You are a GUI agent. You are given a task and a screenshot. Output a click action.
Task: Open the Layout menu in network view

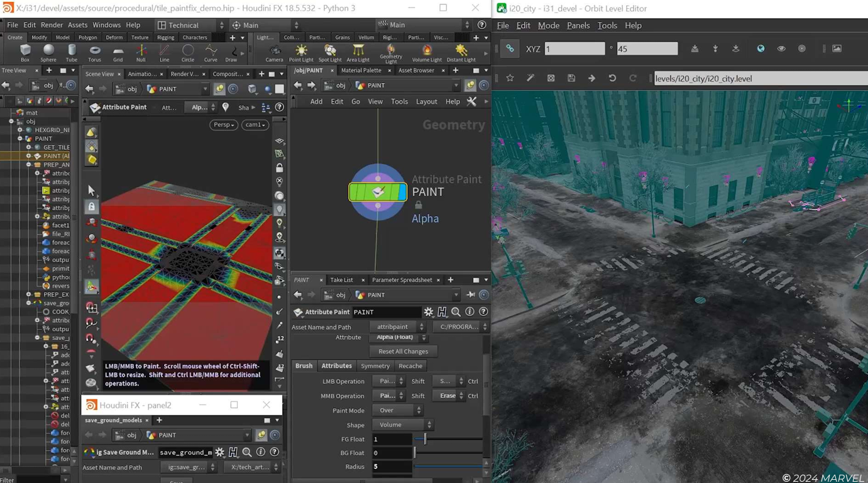(x=426, y=101)
